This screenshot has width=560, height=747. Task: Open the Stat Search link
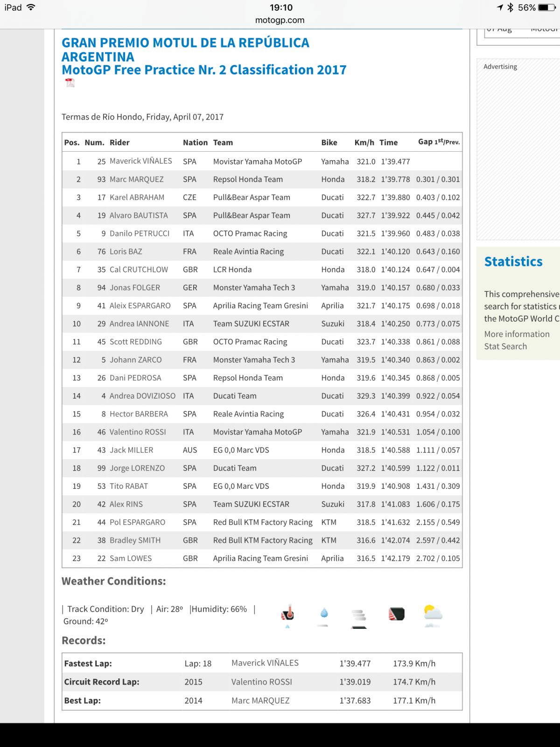tap(505, 346)
